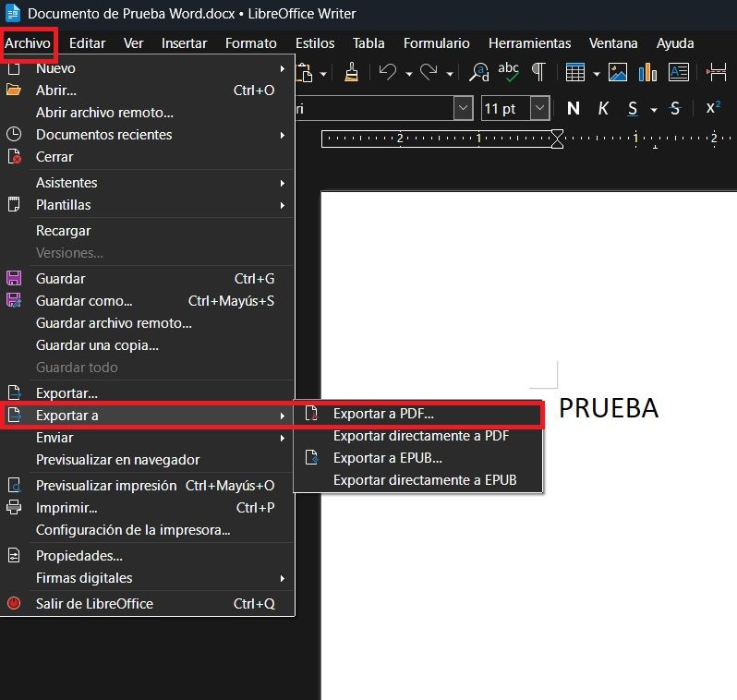Screen dimensions: 737x700
Task: Click the Clone Formatting paintbrush icon
Action: coord(351,72)
